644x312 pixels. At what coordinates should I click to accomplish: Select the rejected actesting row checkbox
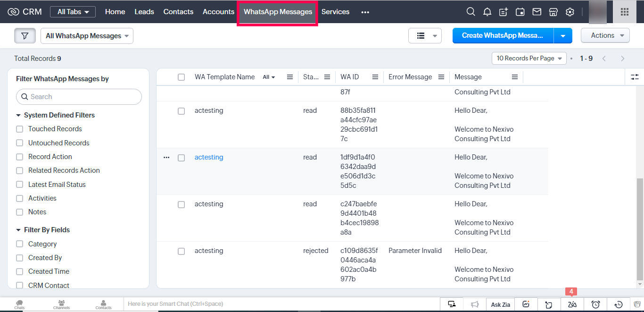point(181,251)
